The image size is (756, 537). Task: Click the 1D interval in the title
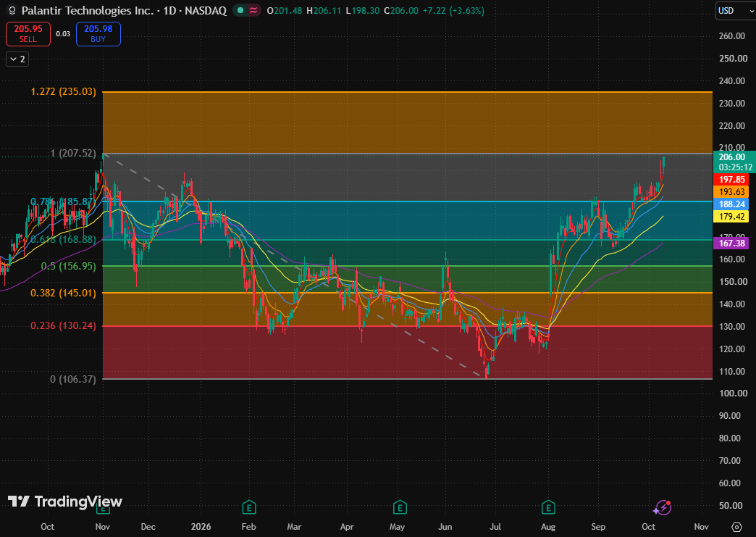(x=169, y=11)
